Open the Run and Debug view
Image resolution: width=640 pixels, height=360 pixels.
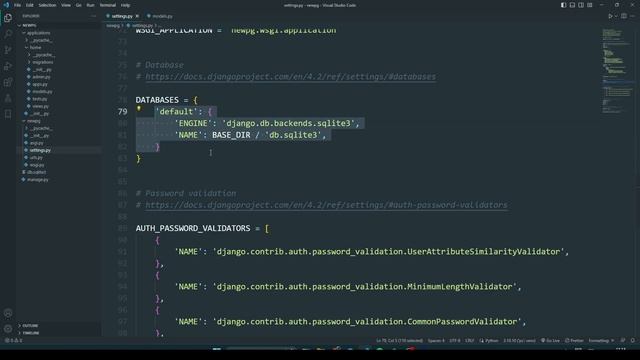pyautogui.click(x=8, y=66)
